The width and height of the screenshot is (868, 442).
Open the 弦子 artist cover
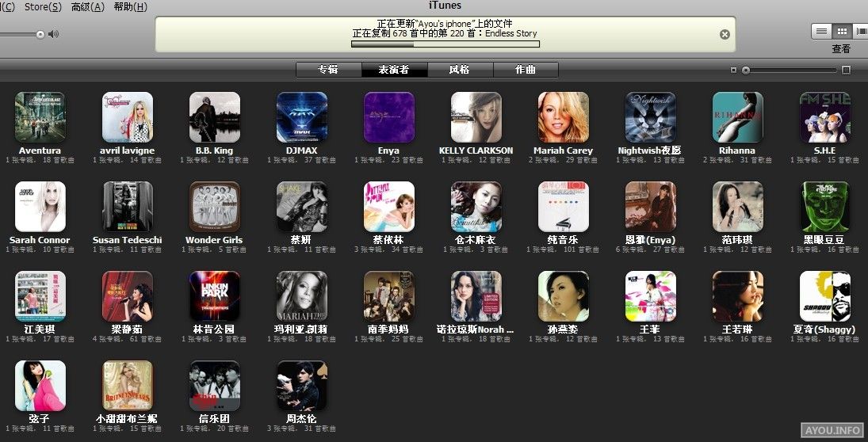(40, 386)
